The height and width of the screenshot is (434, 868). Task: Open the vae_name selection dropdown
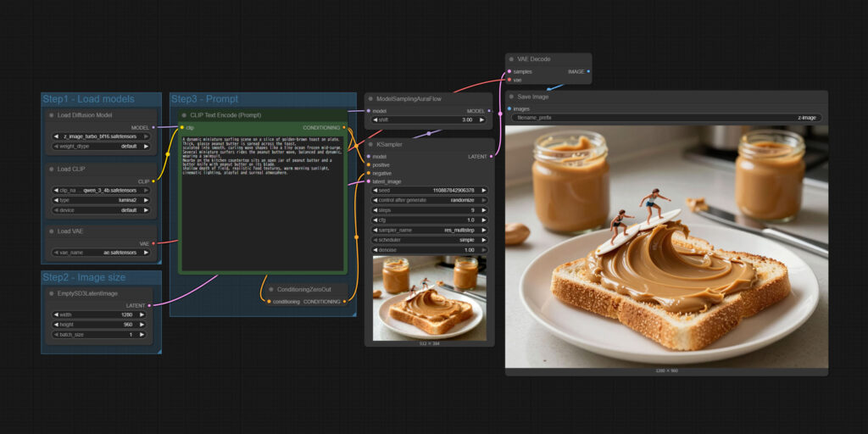(100, 253)
